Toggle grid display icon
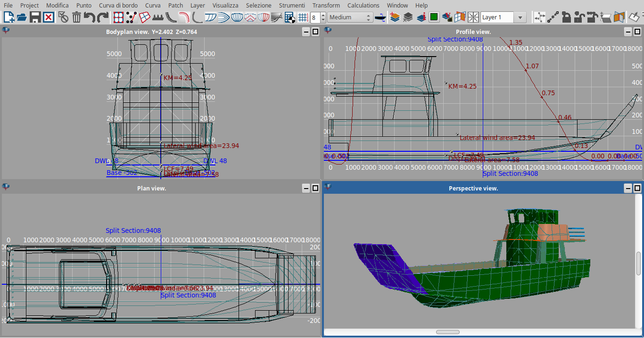Viewport: 644px width, 338px height. (x=303, y=17)
